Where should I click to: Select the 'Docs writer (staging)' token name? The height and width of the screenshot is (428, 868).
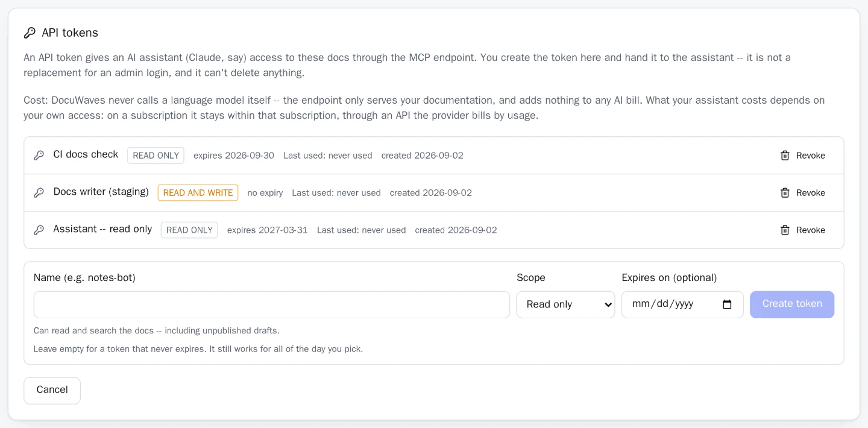pyautogui.click(x=101, y=192)
